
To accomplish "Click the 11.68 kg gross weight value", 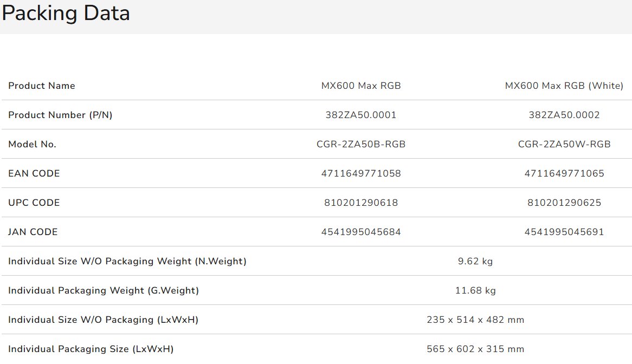I will [475, 290].
